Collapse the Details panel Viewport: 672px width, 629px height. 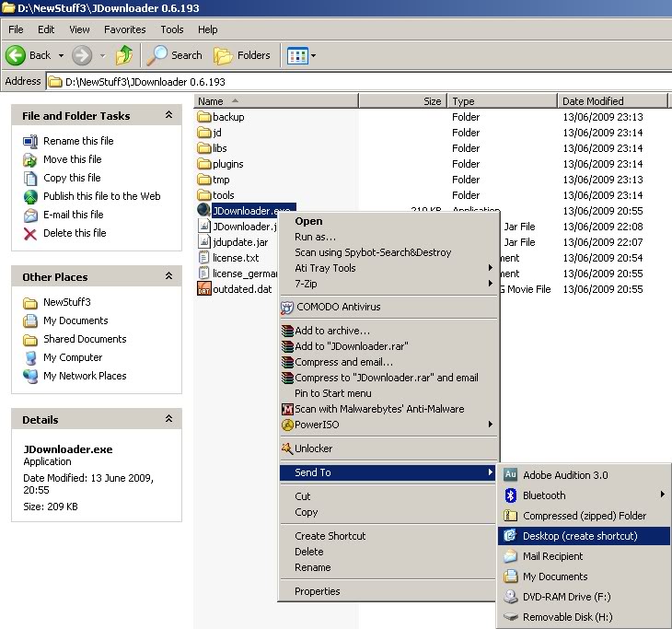(168, 419)
